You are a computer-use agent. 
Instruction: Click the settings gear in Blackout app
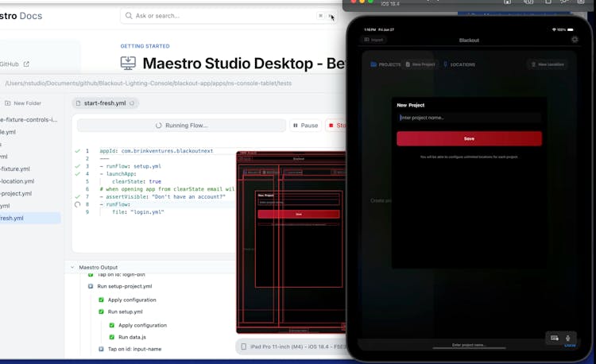tap(575, 39)
